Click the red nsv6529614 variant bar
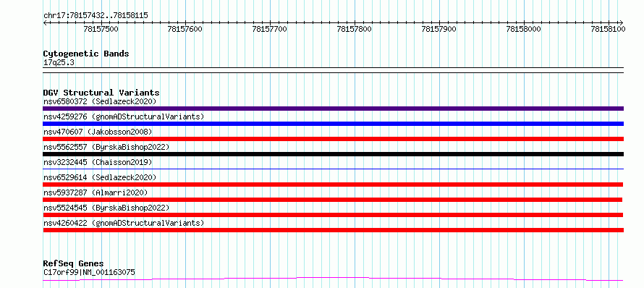This screenshot has width=644, height=288. click(333, 185)
